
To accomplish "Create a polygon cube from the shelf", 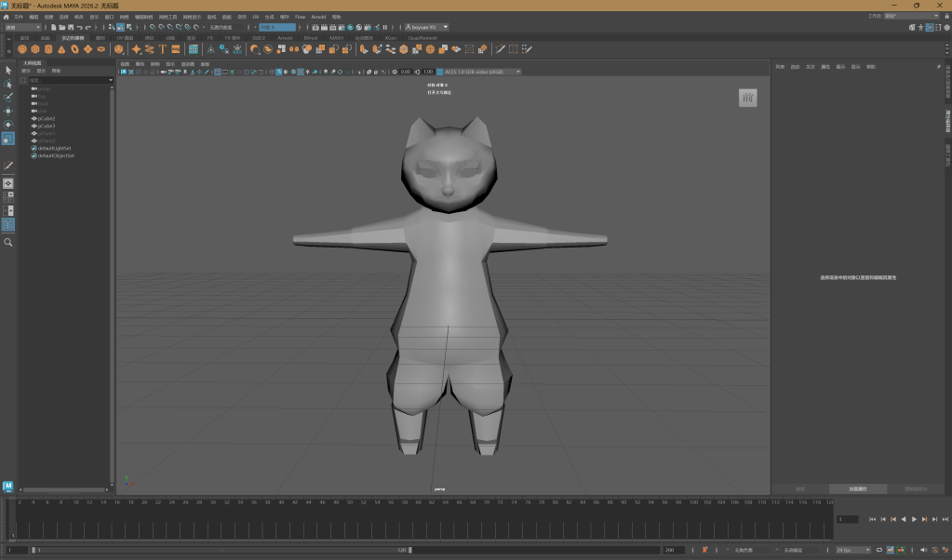I will coord(35,49).
